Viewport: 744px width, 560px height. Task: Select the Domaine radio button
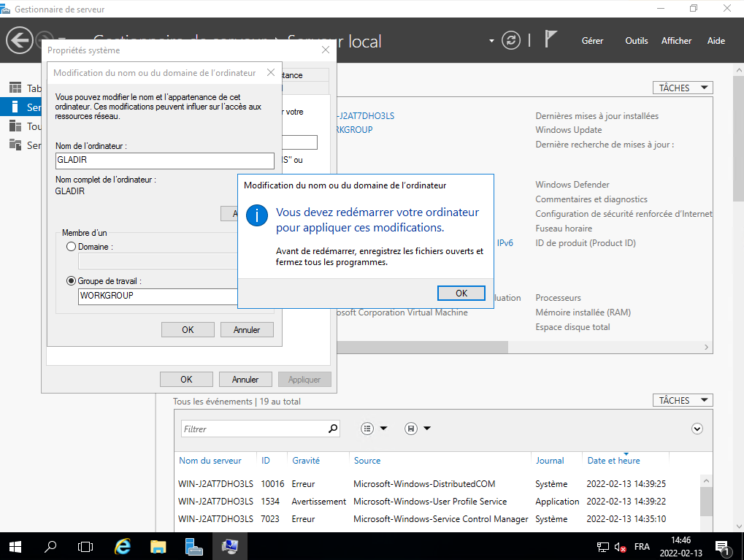tap(71, 247)
